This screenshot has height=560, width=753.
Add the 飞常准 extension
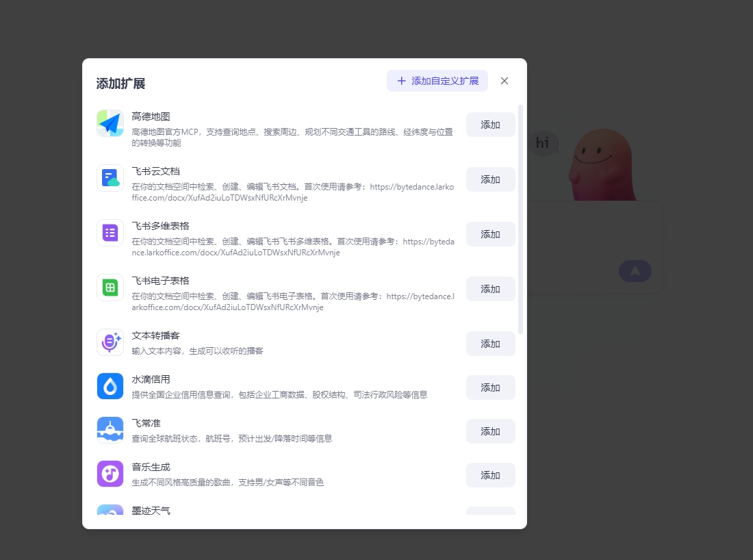coord(490,431)
